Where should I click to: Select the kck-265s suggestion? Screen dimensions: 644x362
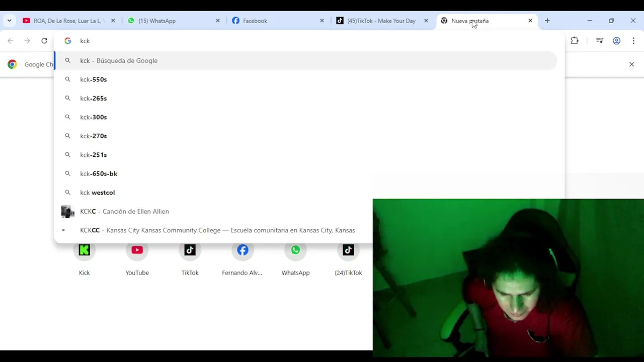[305, 98]
